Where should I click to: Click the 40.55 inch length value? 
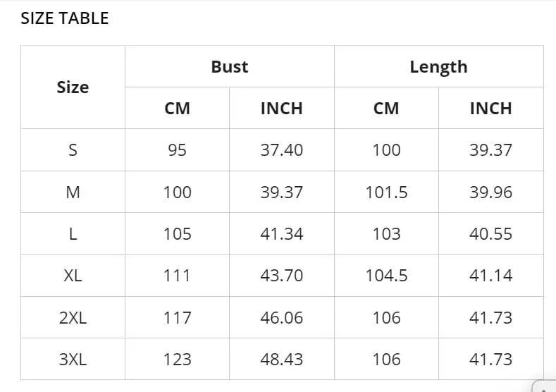pyautogui.click(x=490, y=234)
